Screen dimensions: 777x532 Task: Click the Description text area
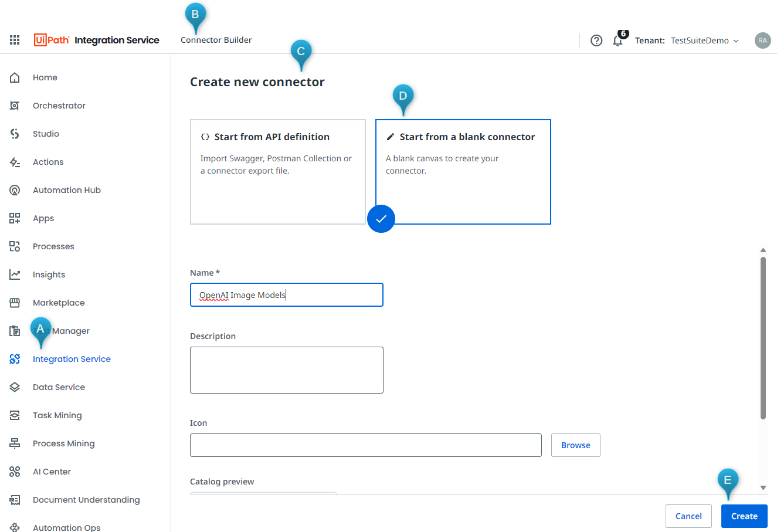tap(287, 370)
